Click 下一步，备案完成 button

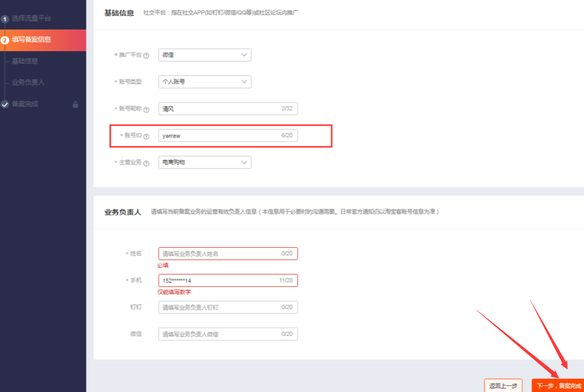pyautogui.click(x=558, y=385)
